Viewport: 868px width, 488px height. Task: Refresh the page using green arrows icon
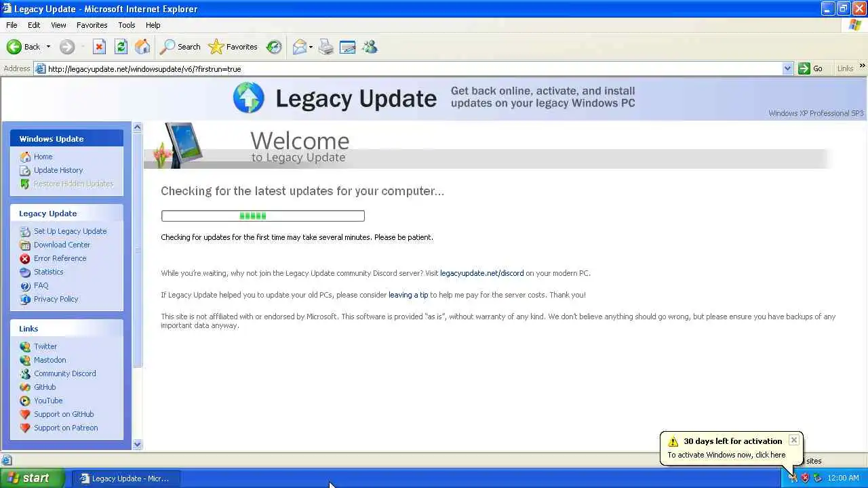tap(121, 47)
